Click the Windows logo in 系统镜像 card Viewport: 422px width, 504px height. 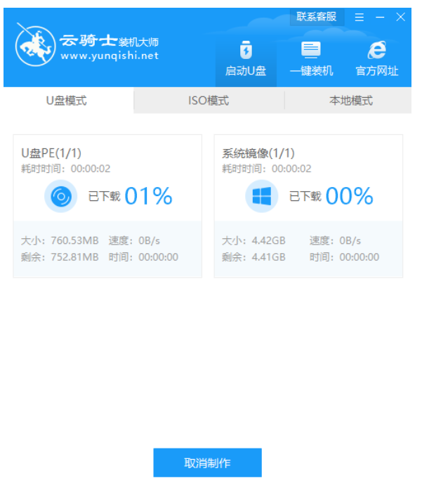[x=262, y=197]
